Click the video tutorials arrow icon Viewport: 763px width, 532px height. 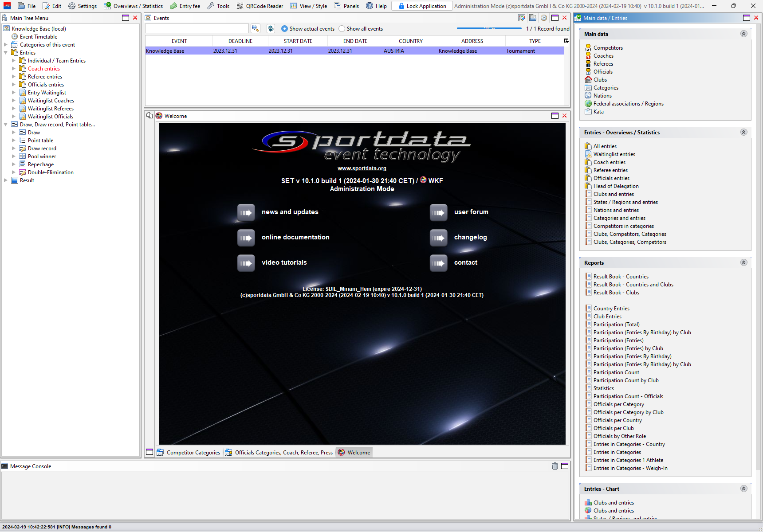(x=246, y=263)
